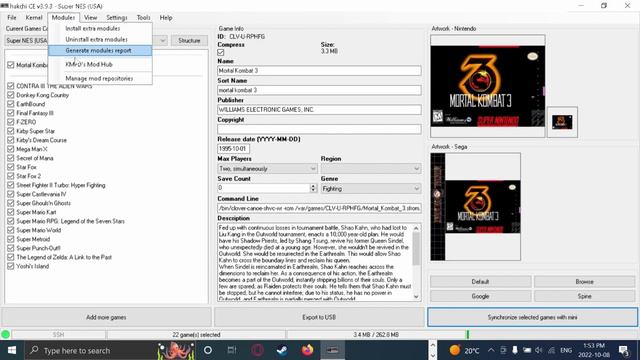
Task: Open volume control in system tray
Action: 539,350
